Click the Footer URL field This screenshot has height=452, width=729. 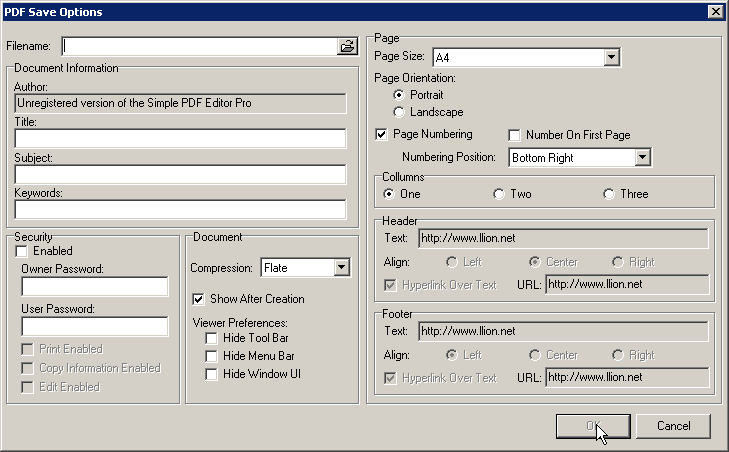pyautogui.click(x=628, y=378)
